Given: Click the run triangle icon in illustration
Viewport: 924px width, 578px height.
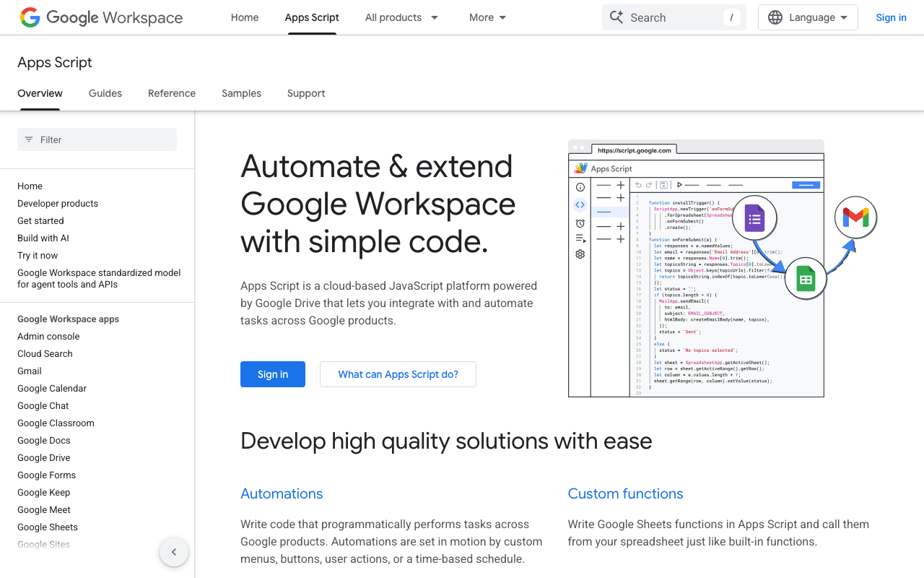Looking at the screenshot, I should pyautogui.click(x=679, y=185).
